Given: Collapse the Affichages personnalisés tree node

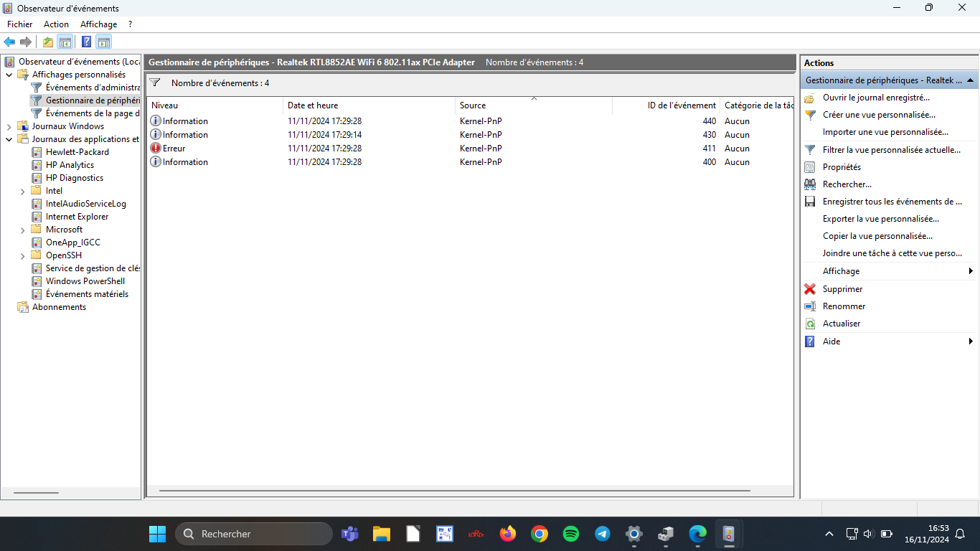Looking at the screenshot, I should click(9, 75).
